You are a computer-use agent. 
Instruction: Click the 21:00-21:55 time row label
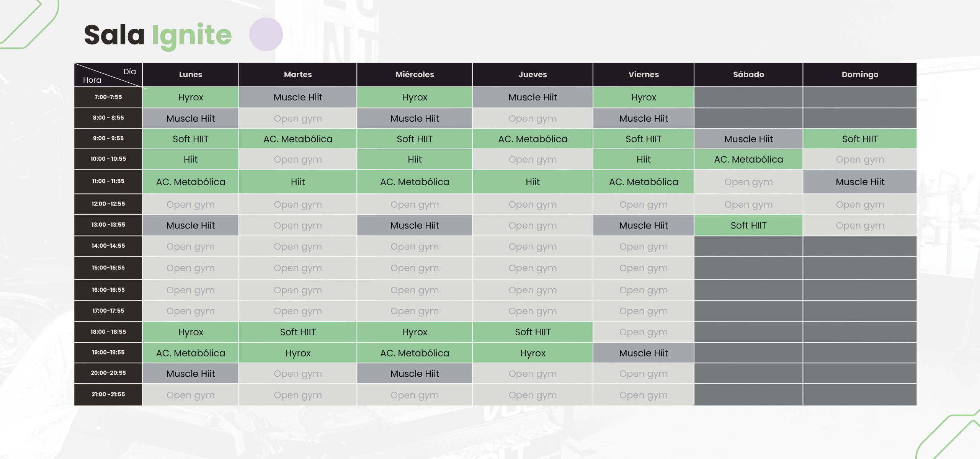coord(108,394)
